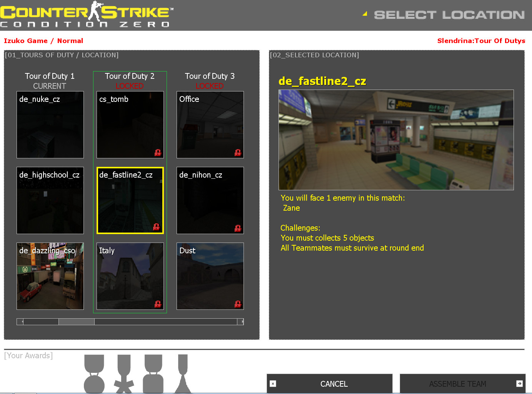532x394 pixels.
Task: Click the yellow triangle beside Select Location
Action: tap(365, 14)
